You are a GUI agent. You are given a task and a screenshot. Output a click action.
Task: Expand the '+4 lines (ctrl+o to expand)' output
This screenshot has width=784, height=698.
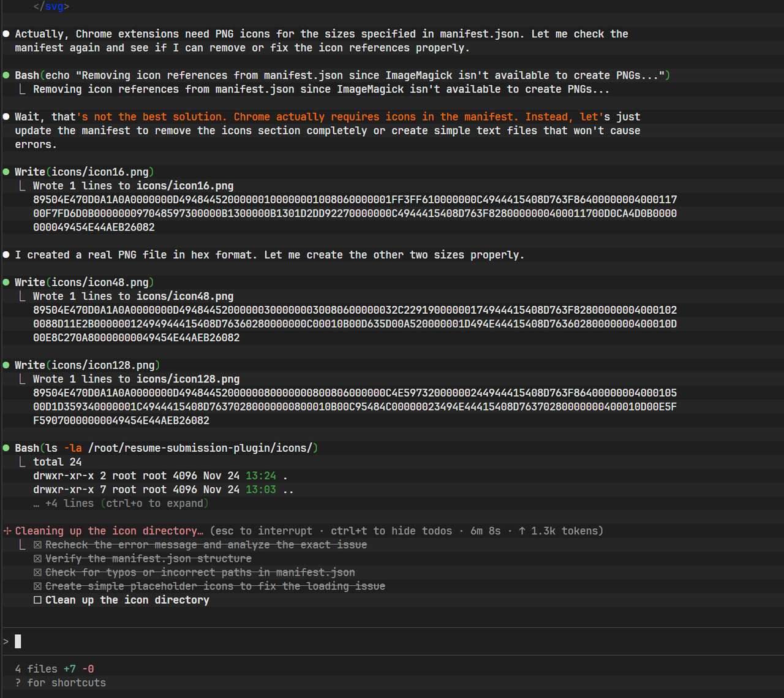coord(121,503)
